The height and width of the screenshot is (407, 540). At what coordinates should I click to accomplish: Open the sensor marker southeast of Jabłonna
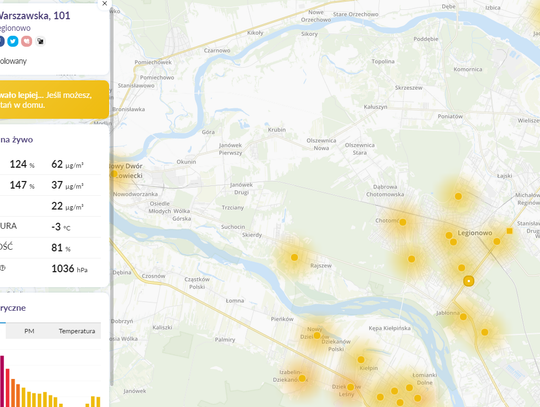click(x=485, y=332)
